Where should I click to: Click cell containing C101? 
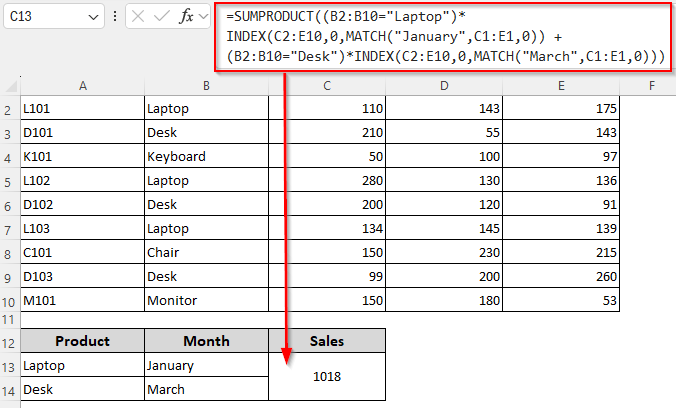pos(82,252)
